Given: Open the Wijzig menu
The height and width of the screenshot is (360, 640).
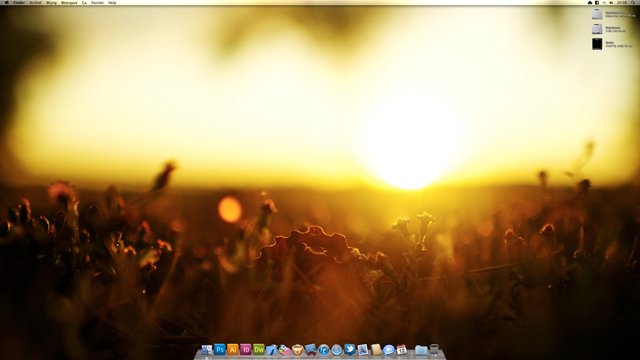Looking at the screenshot, I should point(51,2).
